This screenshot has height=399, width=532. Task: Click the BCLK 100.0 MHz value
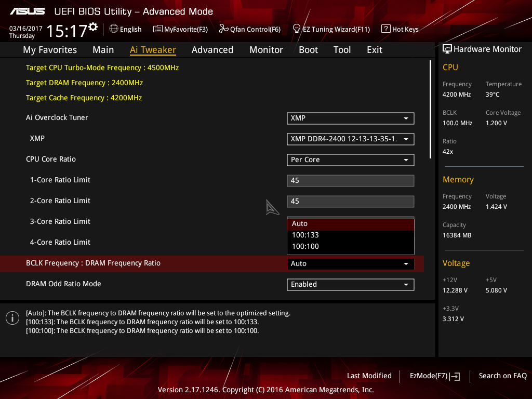tap(457, 123)
